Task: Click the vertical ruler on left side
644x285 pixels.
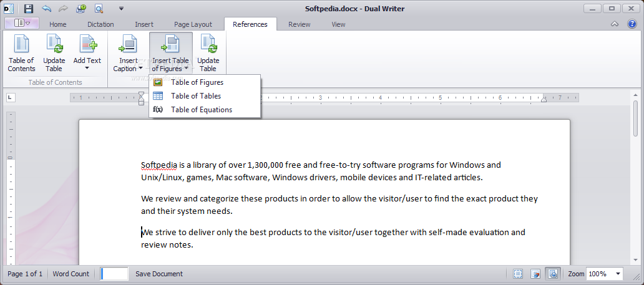Action: coord(10,189)
